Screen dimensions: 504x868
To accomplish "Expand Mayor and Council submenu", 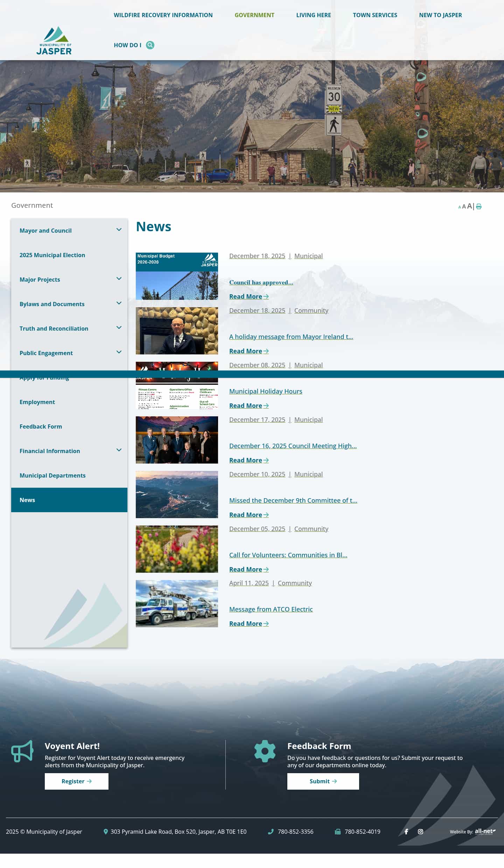I will point(119,230).
